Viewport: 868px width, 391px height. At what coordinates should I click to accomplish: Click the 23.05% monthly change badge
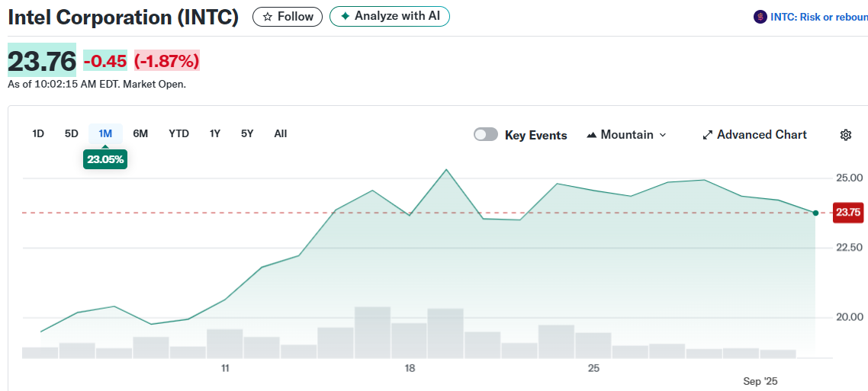click(105, 160)
